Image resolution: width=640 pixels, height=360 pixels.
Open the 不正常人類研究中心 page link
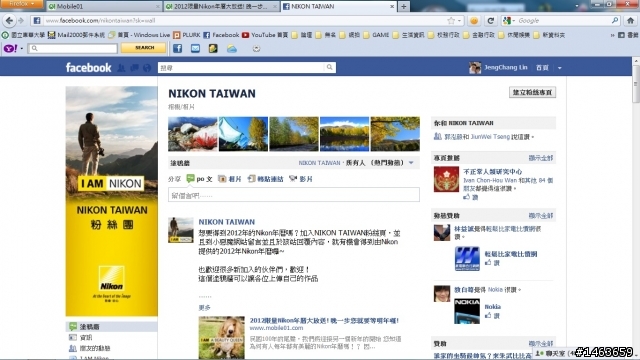[492, 171]
